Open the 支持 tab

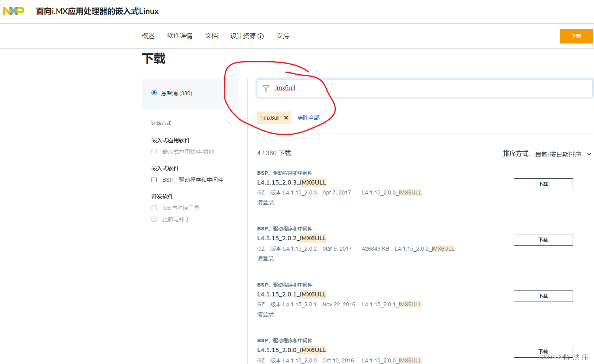click(283, 36)
